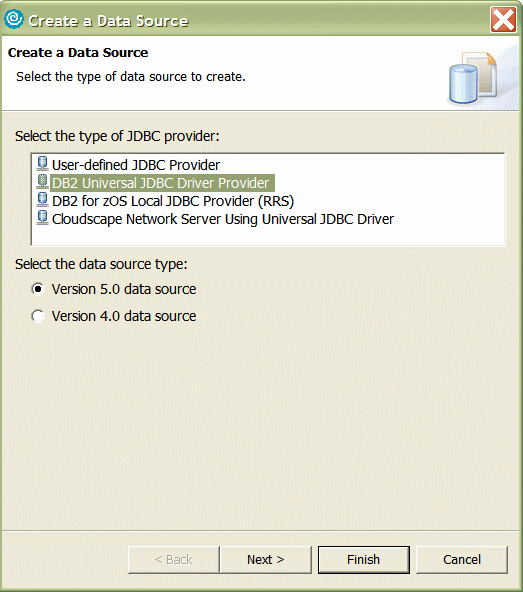Cancel the Create a Data Source dialog
The image size is (523, 592).
(x=462, y=560)
